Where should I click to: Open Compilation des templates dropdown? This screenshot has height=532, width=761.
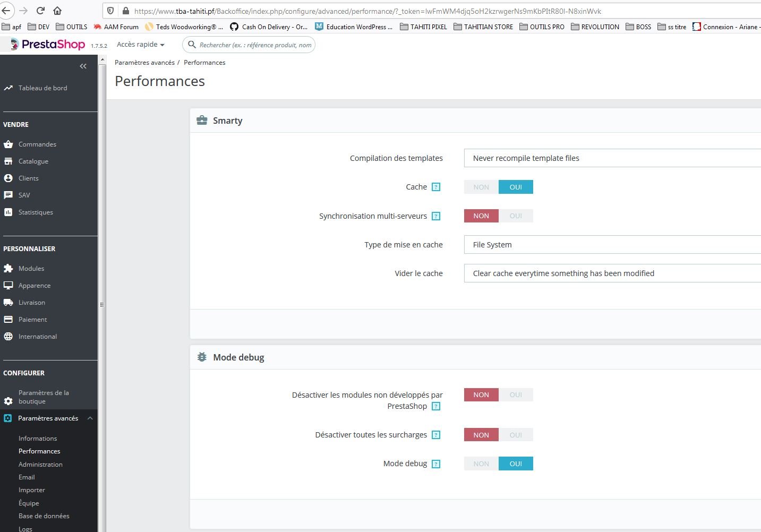(612, 158)
